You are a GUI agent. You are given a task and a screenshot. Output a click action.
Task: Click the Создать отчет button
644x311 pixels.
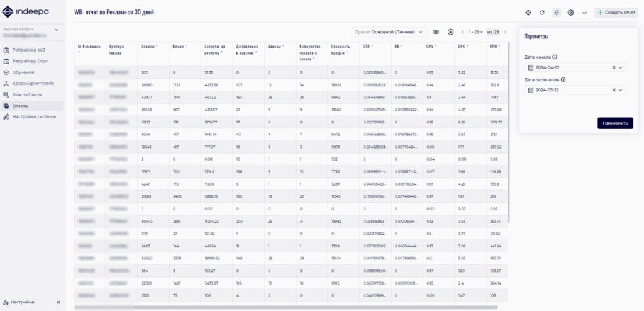616,13
